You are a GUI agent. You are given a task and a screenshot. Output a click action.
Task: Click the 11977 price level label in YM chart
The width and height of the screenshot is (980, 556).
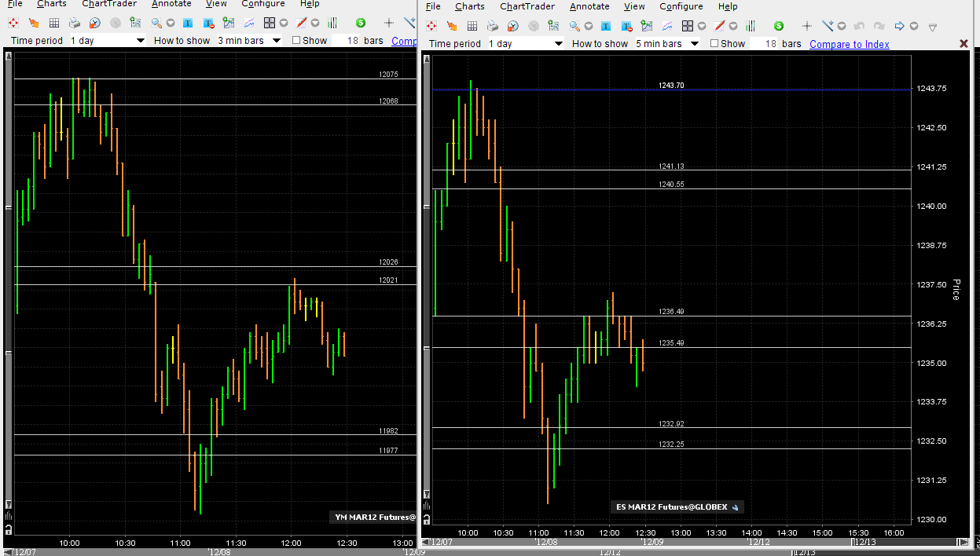pyautogui.click(x=388, y=451)
